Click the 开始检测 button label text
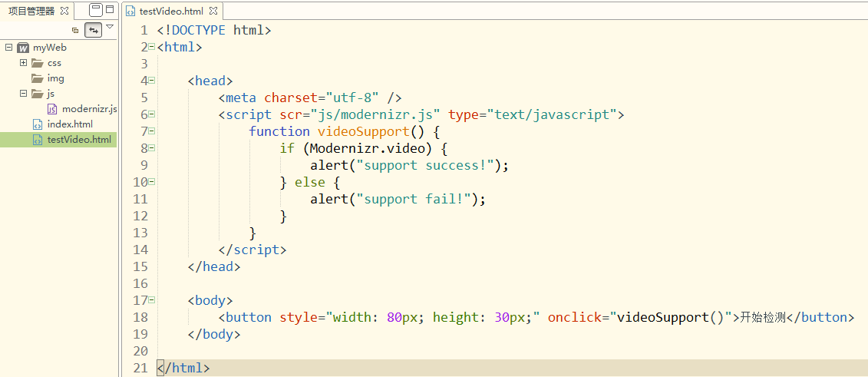The height and width of the screenshot is (377, 868). pos(764,317)
